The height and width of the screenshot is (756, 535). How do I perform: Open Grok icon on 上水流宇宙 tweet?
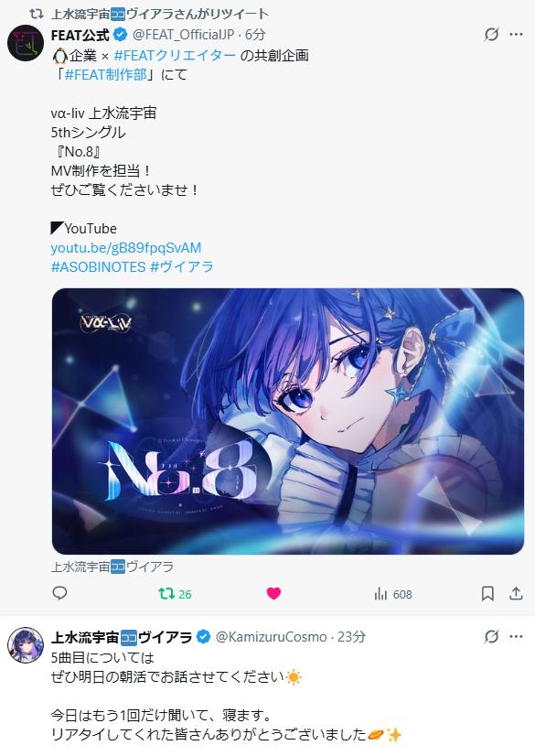click(491, 636)
